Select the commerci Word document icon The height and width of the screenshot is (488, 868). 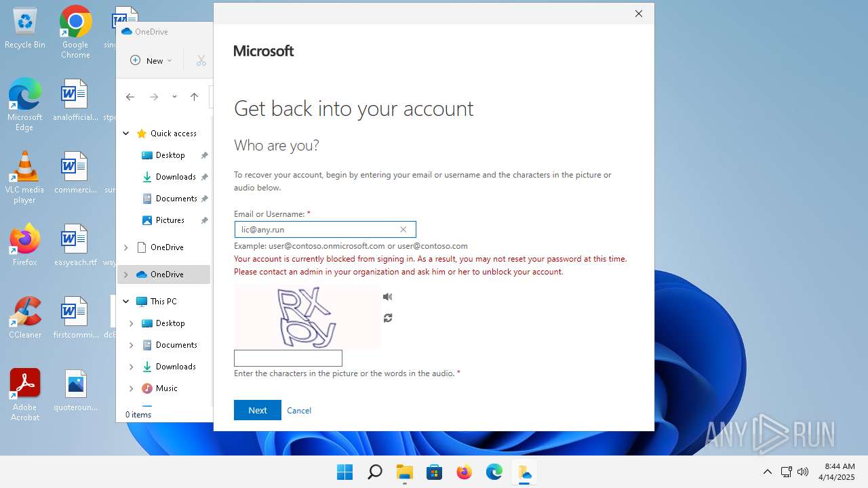[75, 173]
